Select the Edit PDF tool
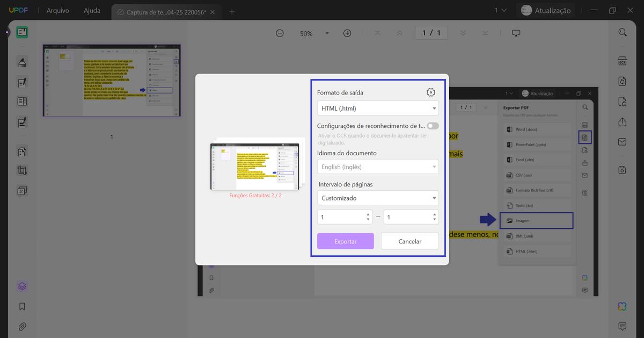 pyautogui.click(x=21, y=83)
